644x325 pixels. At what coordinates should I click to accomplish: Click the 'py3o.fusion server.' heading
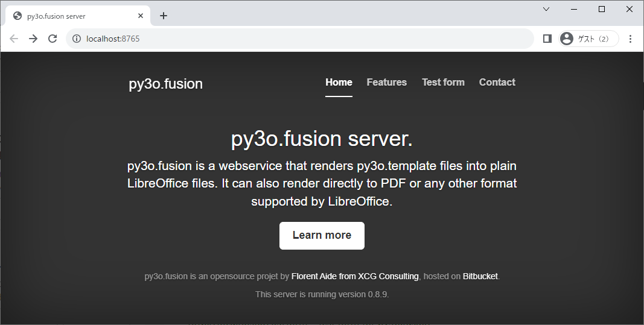tap(322, 139)
